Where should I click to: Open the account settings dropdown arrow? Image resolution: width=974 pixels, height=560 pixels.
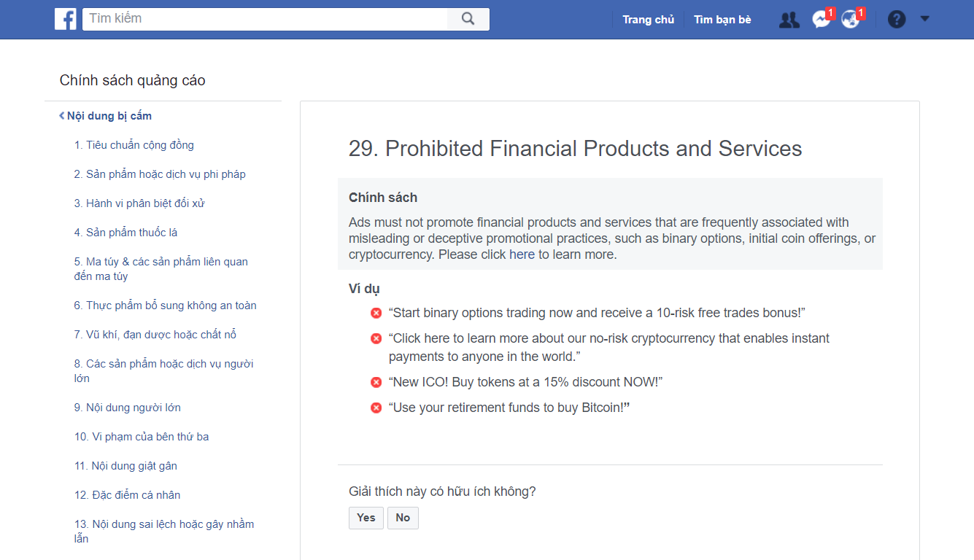pos(925,18)
